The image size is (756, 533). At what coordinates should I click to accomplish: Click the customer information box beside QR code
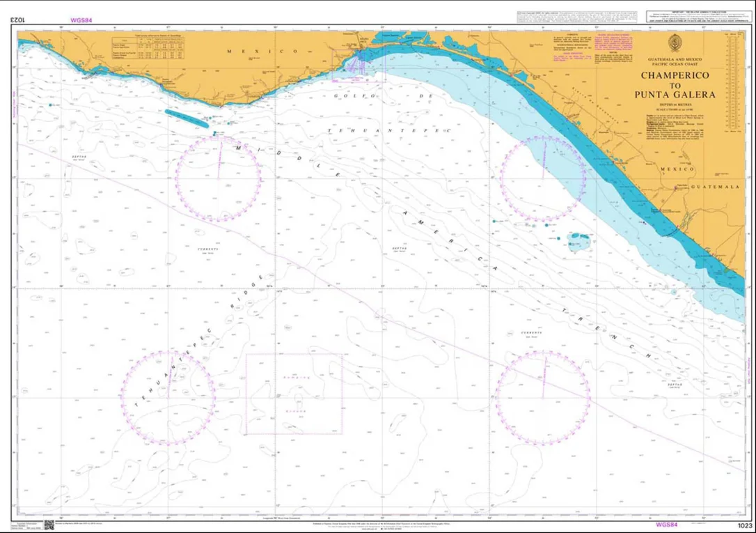(29, 525)
